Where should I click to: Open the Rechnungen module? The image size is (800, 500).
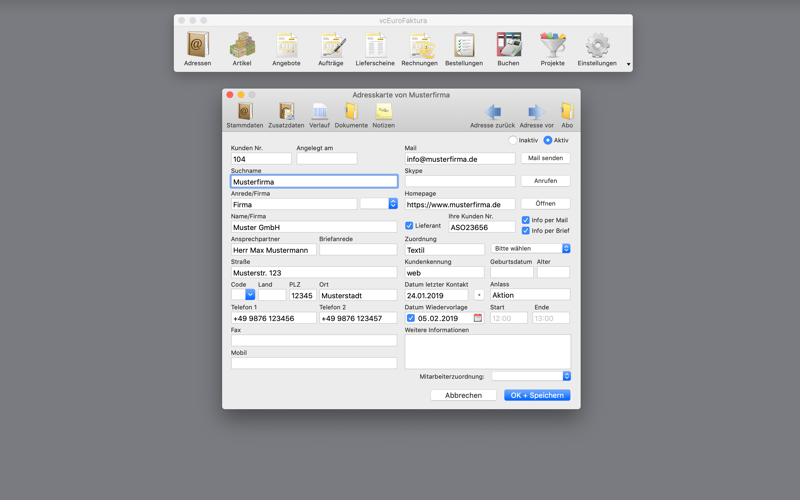(x=419, y=49)
